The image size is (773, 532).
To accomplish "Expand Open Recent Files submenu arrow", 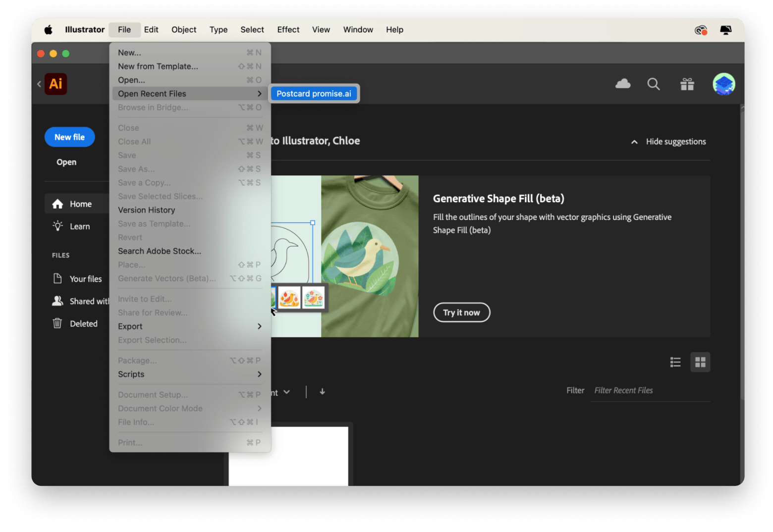I will pos(259,94).
